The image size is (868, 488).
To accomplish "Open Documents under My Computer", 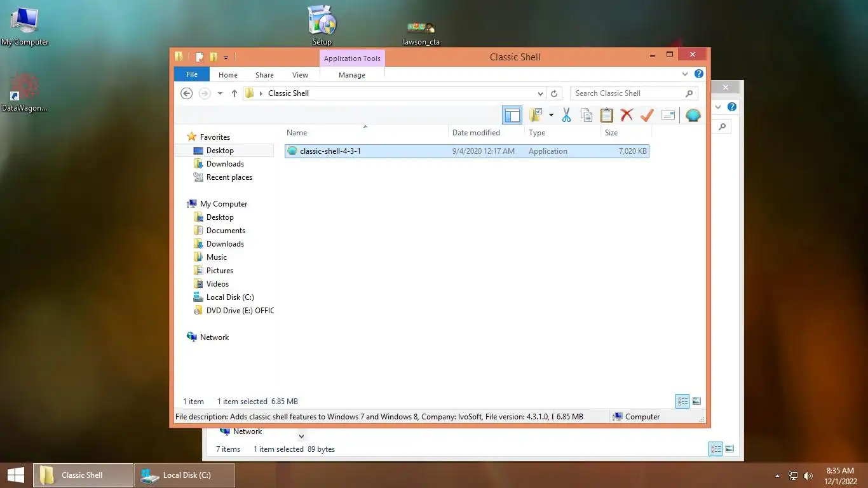I will (226, 231).
